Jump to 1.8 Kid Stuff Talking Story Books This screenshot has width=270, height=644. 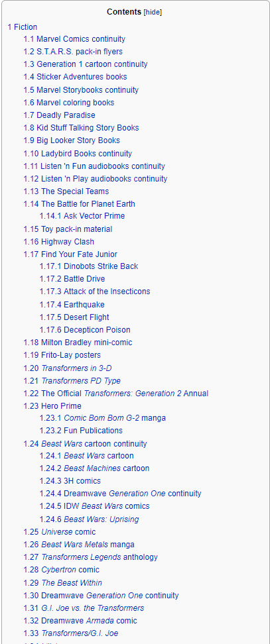point(81,128)
